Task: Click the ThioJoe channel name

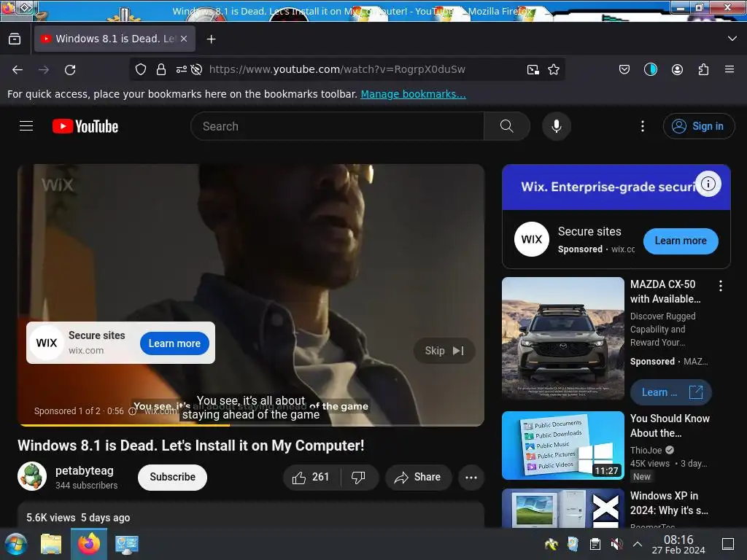Action: [646, 451]
